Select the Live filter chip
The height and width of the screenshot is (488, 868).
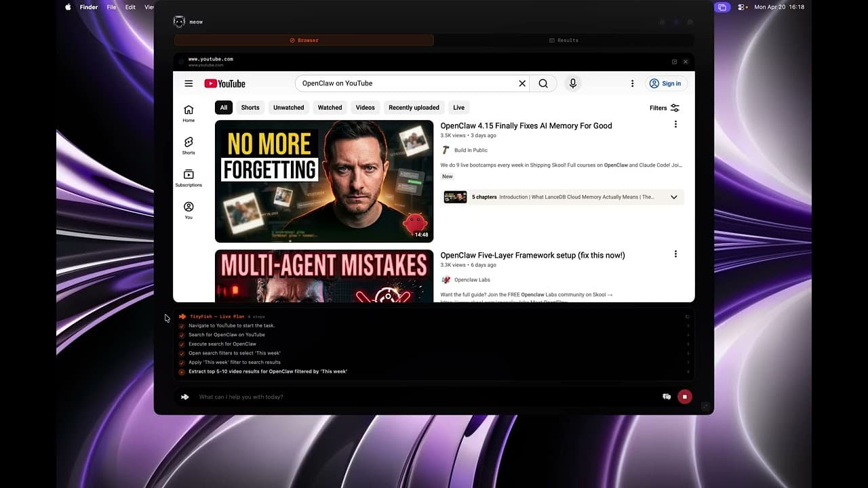(459, 107)
